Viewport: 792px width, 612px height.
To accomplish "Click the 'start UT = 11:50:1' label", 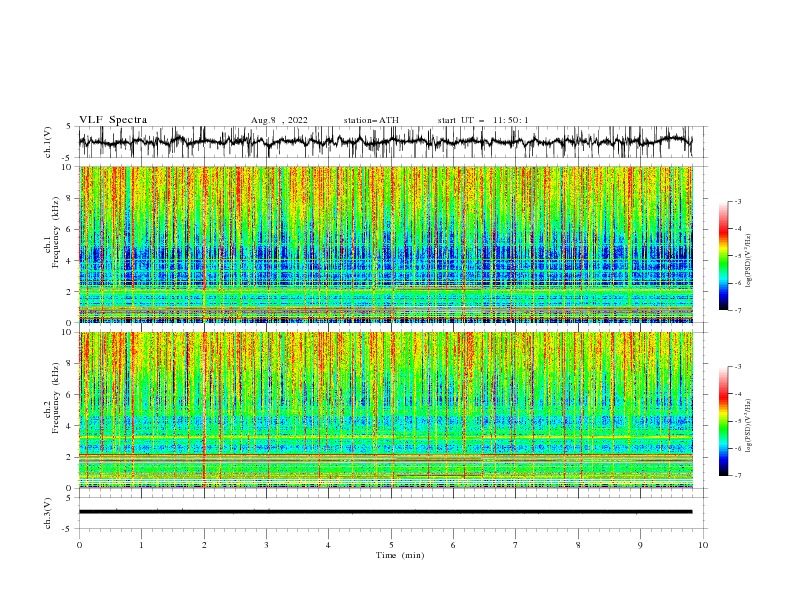I will 483,120.
